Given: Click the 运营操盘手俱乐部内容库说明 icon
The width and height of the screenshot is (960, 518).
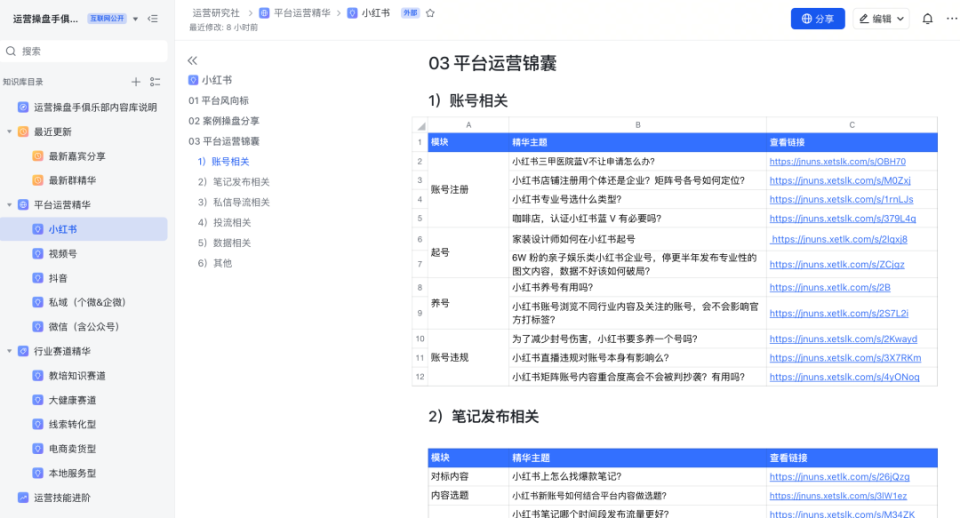Looking at the screenshot, I should click(23, 107).
